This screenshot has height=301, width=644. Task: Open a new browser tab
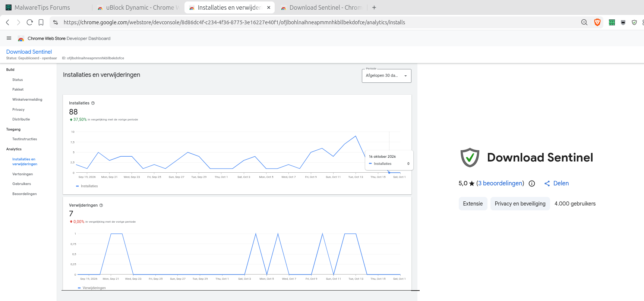tap(374, 7)
